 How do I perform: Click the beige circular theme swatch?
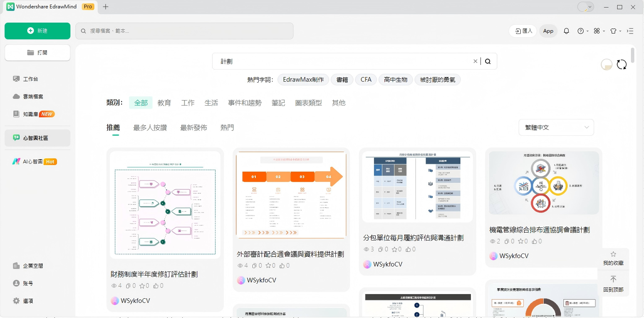[606, 65]
